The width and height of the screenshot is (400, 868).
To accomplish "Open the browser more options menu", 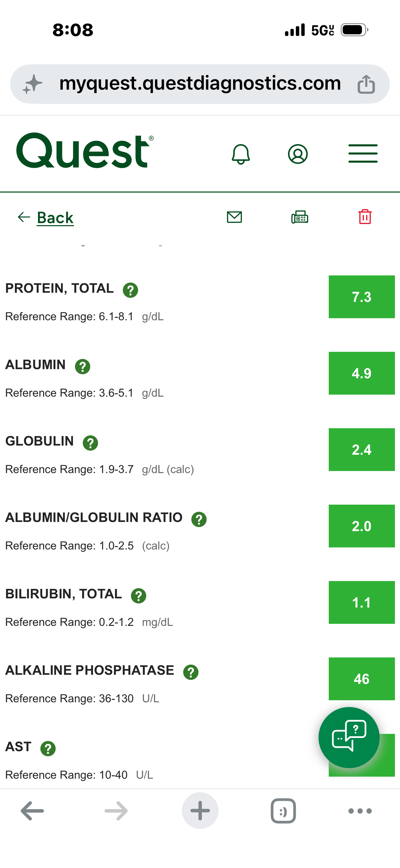I will (x=360, y=811).
